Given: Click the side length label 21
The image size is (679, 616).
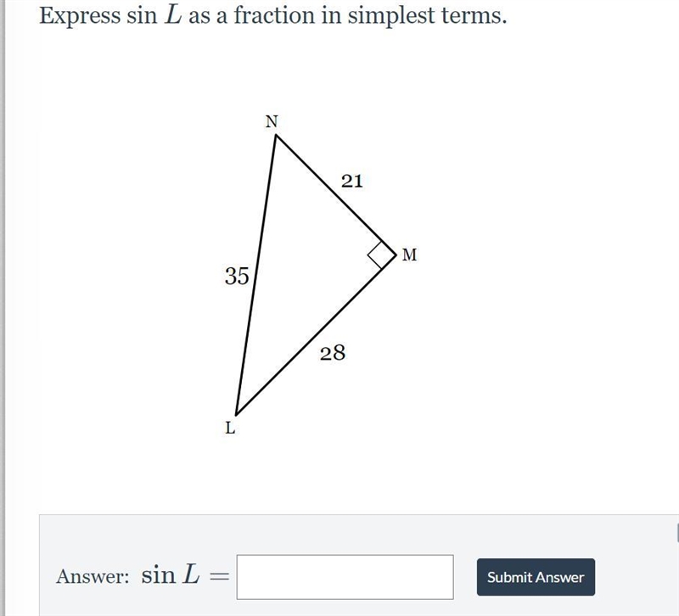Looking at the screenshot, I should pos(351,181).
